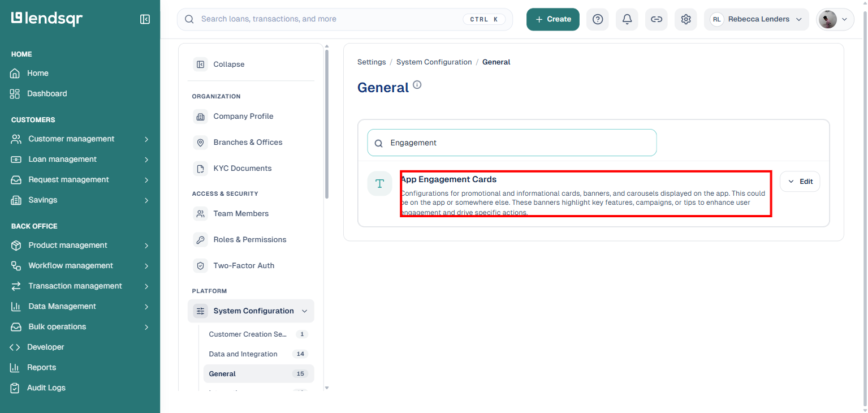Viewport: 868px width, 413px height.
Task: Select Customer Creation Settings item
Action: (x=258, y=334)
